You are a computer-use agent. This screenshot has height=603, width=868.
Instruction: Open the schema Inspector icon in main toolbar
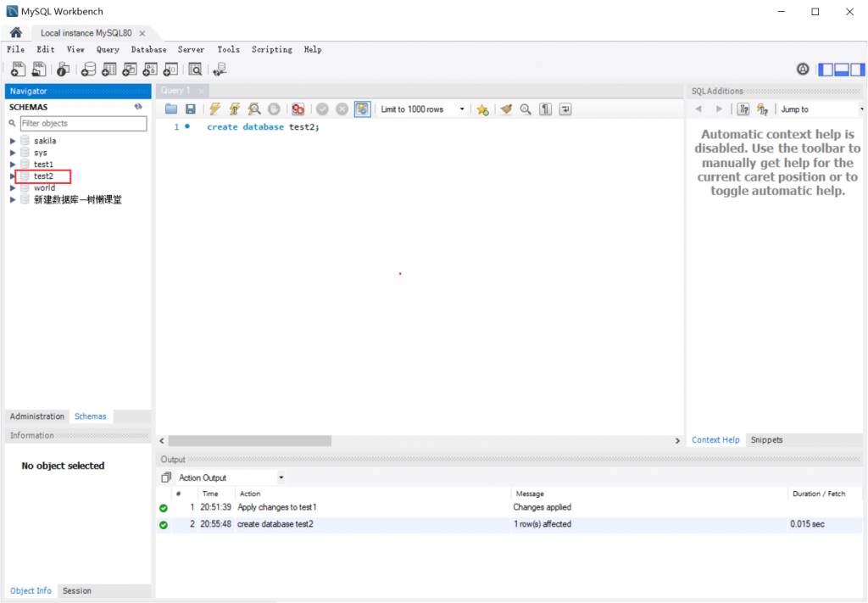(63, 70)
